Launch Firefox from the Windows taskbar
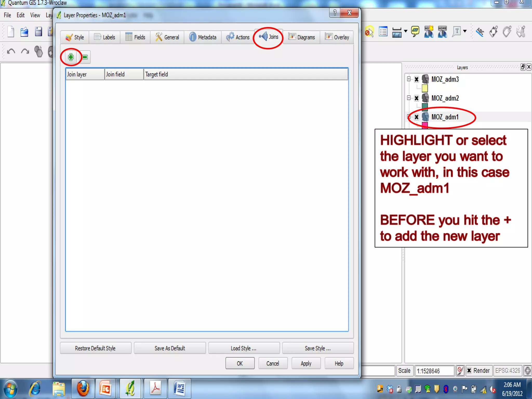The width and height of the screenshot is (532, 399). click(x=83, y=389)
